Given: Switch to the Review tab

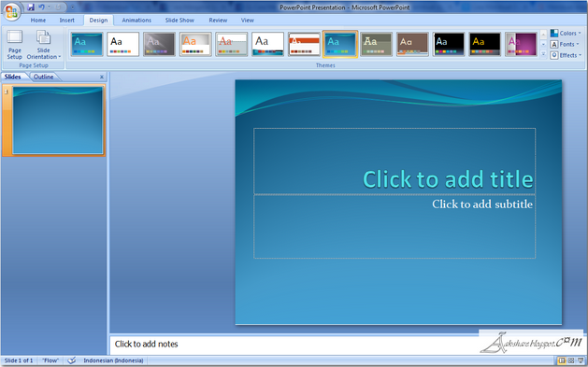Looking at the screenshot, I should (218, 21).
